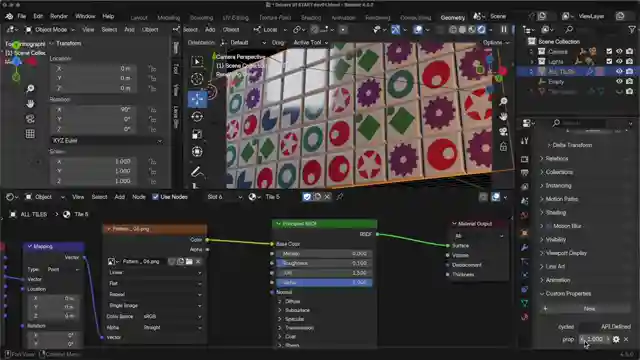Click the grid perspective toggle icon in left viewport
The height and width of the screenshot is (360, 640).
[x=30, y=134]
